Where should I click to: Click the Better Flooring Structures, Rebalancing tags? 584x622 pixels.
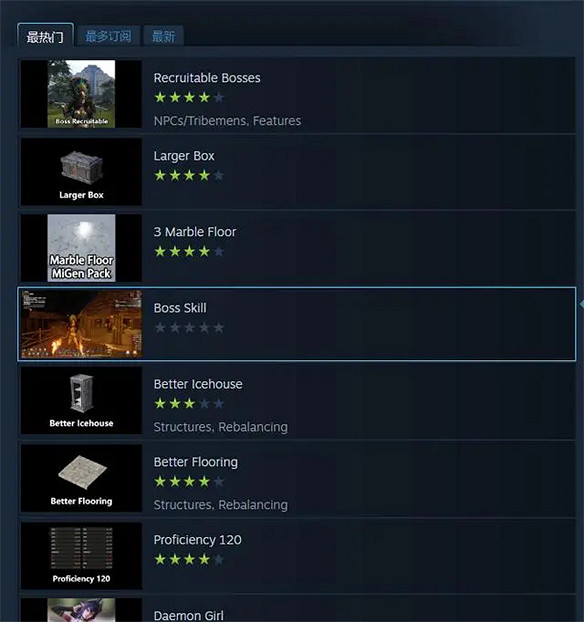[x=221, y=505]
